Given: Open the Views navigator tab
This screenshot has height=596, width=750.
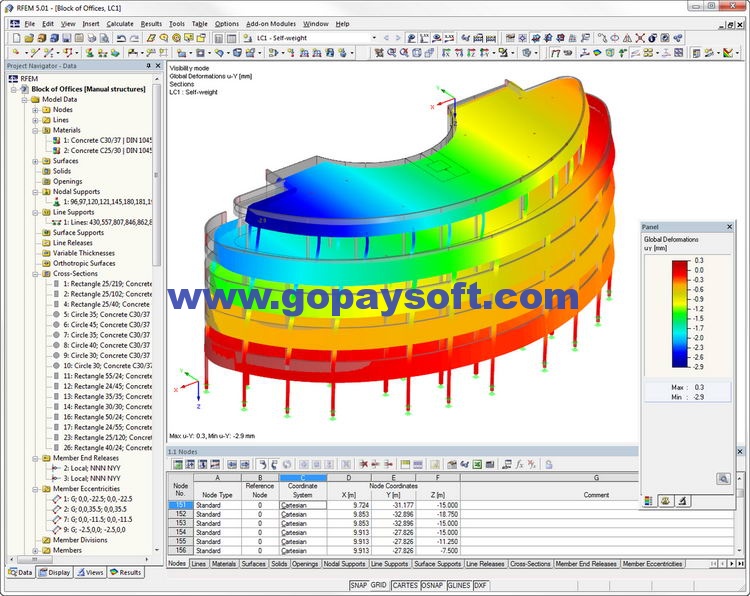Looking at the screenshot, I should point(90,572).
